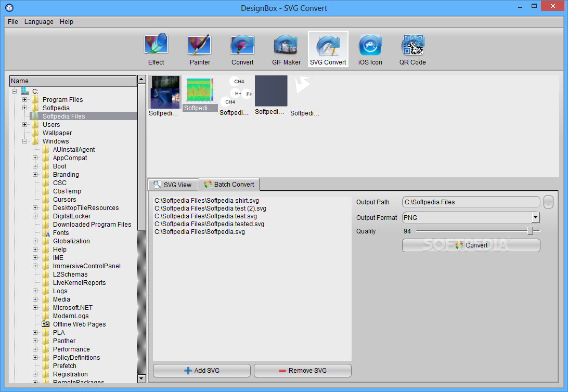Viewport: 568px width, 392px height.
Task: Open the Output Format dropdown
Action: pos(535,217)
